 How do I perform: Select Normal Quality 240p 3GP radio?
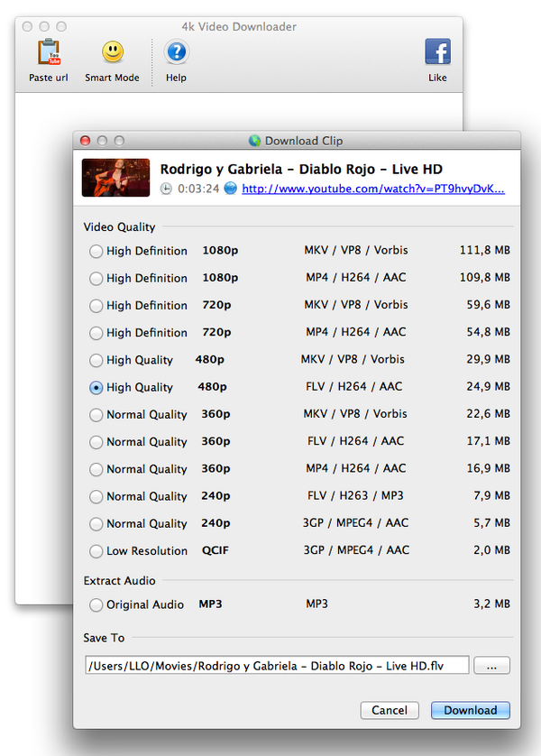(x=96, y=523)
